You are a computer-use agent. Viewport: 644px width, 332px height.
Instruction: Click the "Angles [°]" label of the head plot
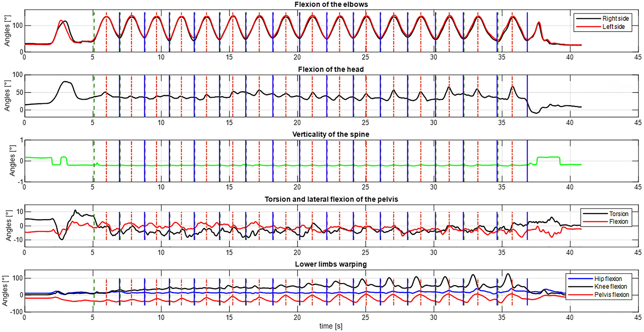click(x=7, y=96)
